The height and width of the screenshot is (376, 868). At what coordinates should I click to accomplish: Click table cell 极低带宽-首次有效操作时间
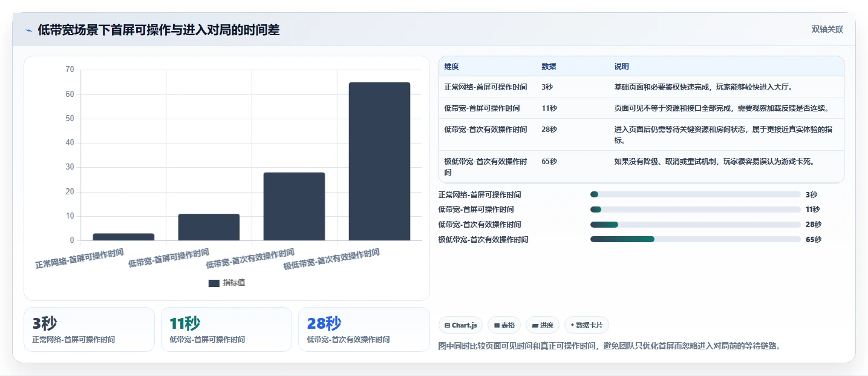[486, 167]
